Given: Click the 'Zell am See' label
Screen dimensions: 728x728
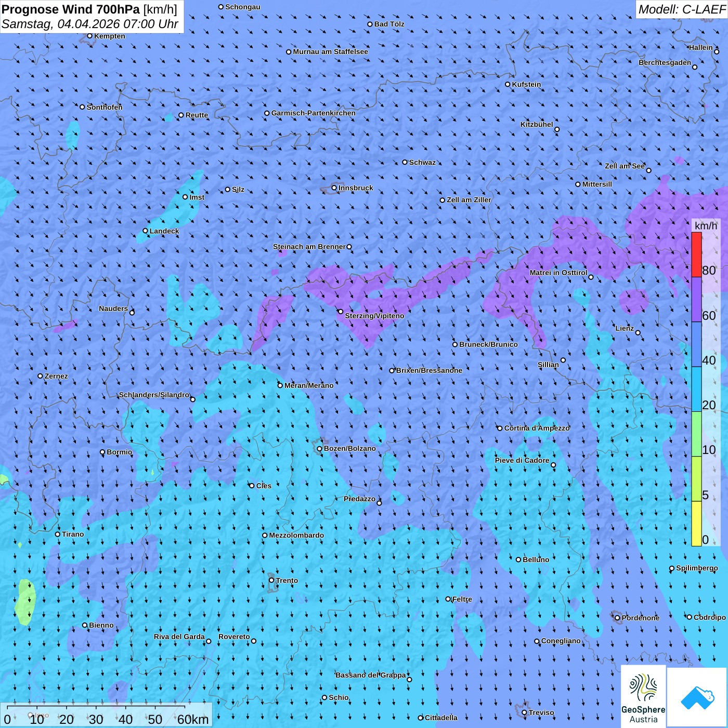Looking at the screenshot, I should click(625, 166).
